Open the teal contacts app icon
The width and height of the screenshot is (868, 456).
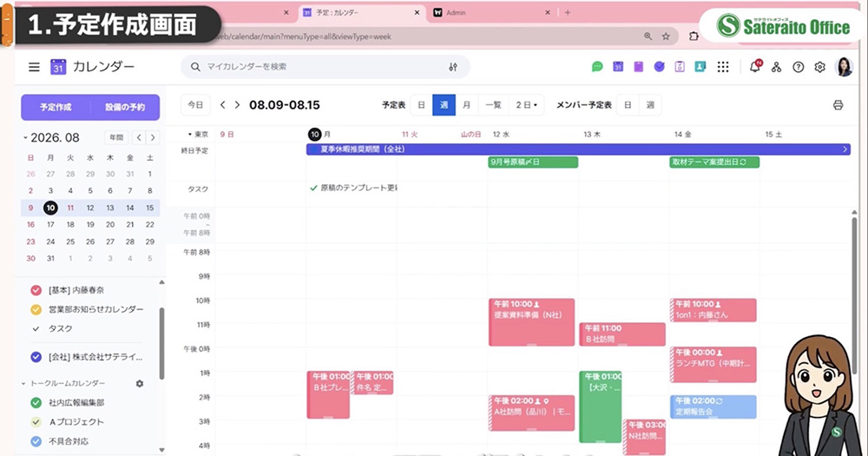(x=700, y=67)
